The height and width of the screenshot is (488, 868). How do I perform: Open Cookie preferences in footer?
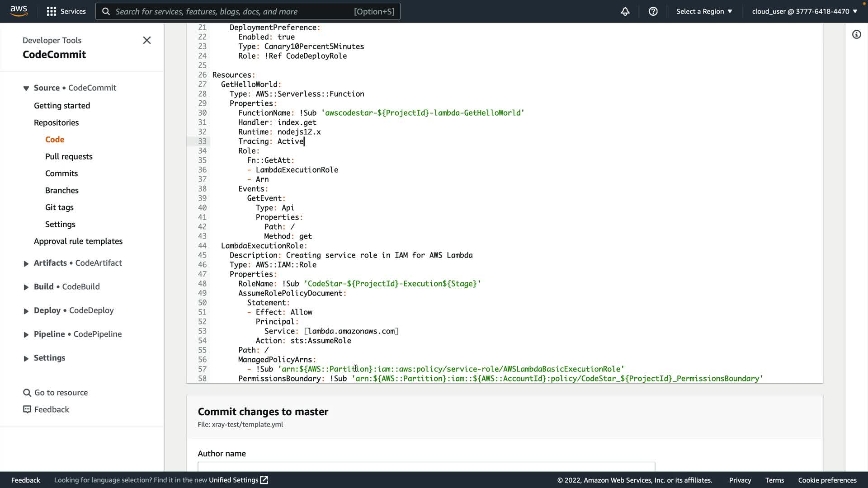tap(827, 480)
